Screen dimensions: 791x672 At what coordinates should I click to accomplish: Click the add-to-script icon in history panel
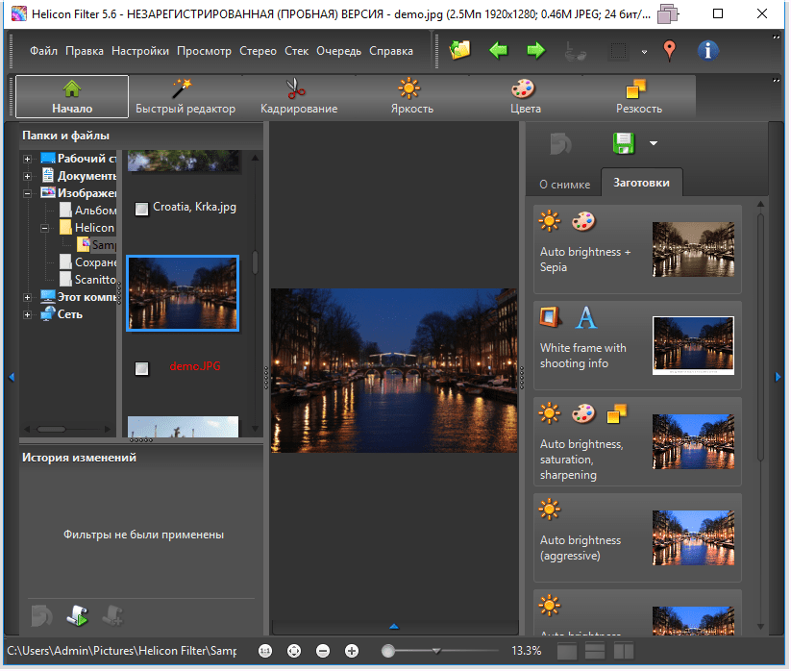pyautogui.click(x=113, y=615)
